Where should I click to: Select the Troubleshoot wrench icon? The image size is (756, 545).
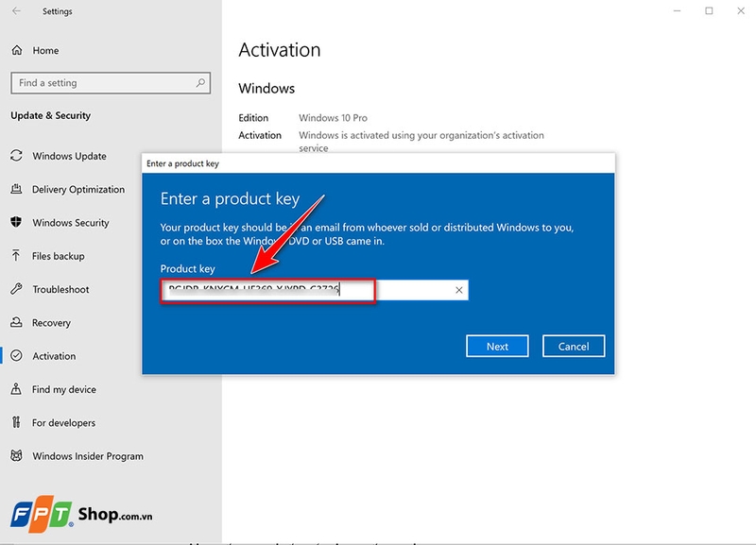pos(16,289)
